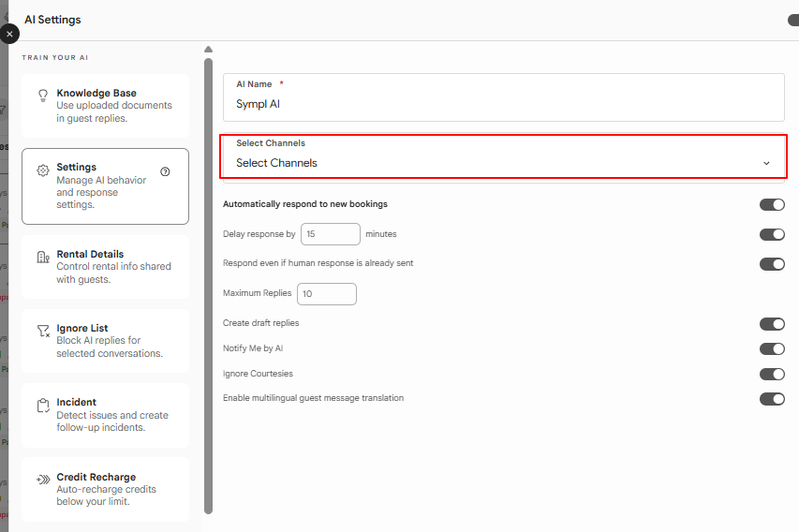
Task: Click the Credit Recharge arrows icon
Action: [43, 480]
